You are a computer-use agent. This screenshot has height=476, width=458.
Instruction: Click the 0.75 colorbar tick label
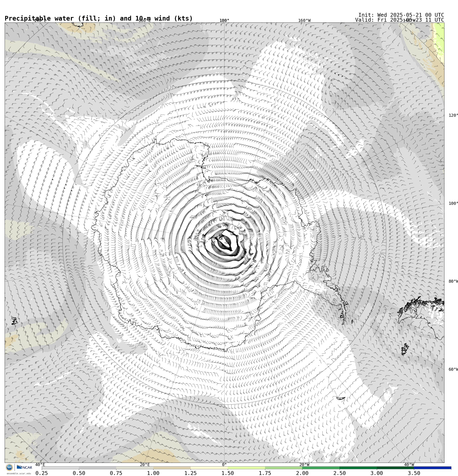(116, 473)
